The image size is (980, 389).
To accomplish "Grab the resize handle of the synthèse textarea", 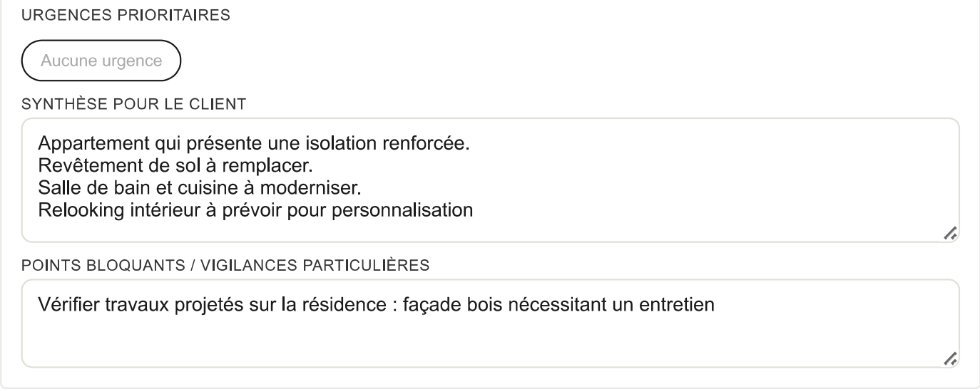I will point(949,233).
